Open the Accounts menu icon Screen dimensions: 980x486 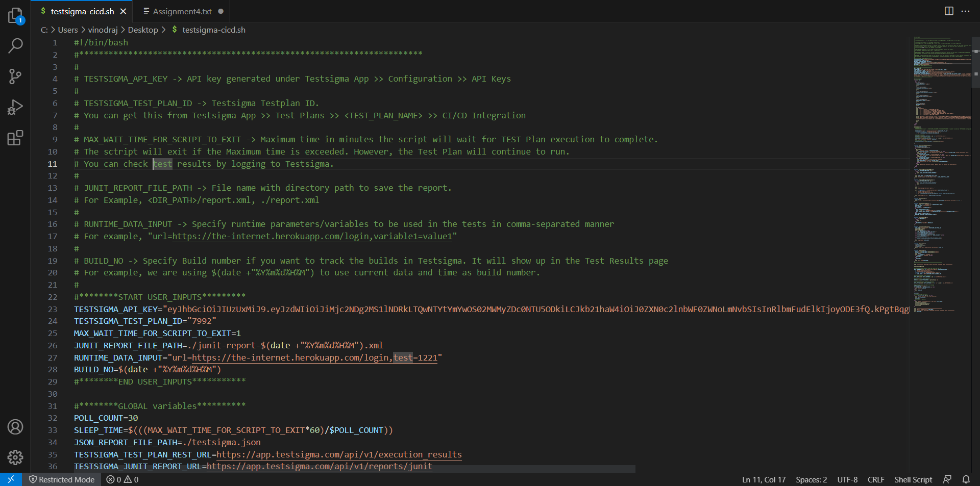point(15,427)
